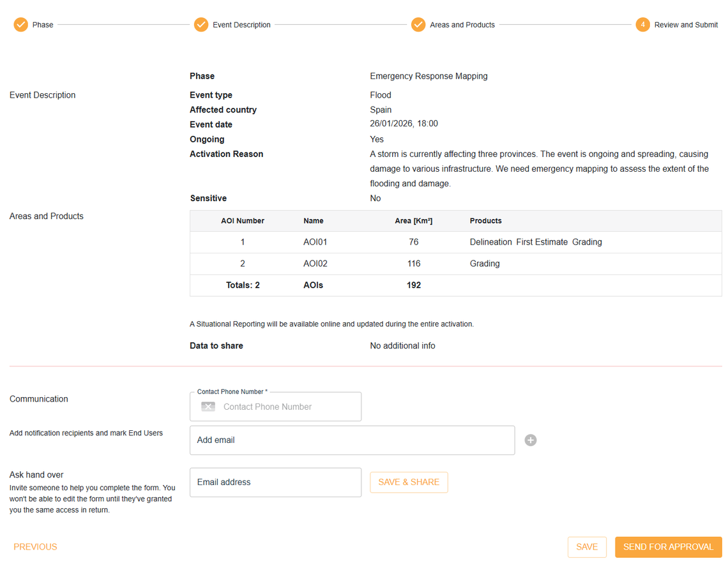The width and height of the screenshot is (728, 563).
Task: Click the step 4 Review and Submit circle
Action: [x=642, y=25]
